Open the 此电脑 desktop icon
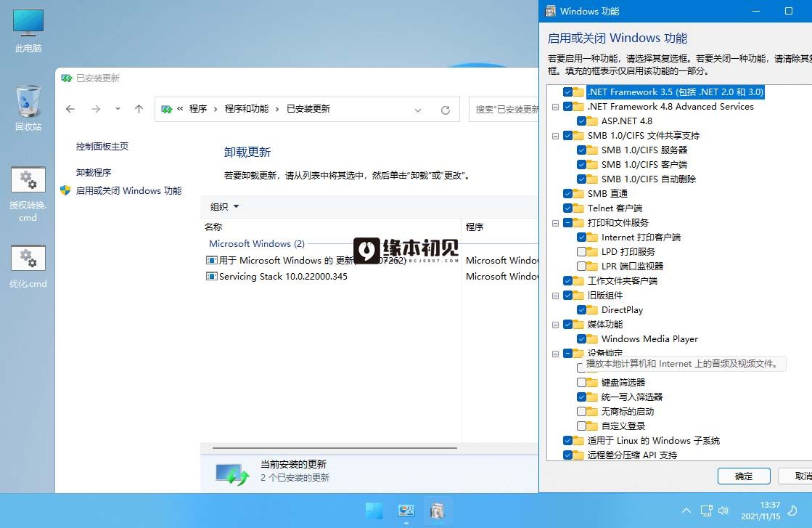Viewport: 812px width, 528px height. click(x=28, y=31)
